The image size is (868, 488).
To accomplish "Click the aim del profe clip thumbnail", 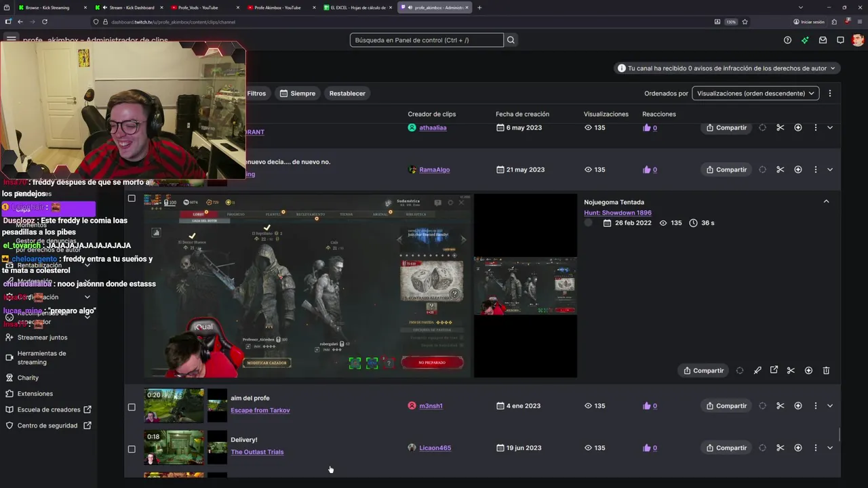I will (174, 405).
